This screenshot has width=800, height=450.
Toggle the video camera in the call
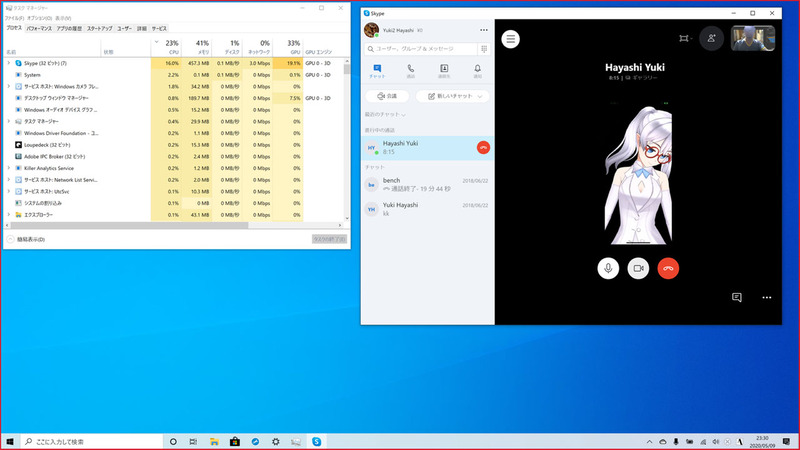638,268
